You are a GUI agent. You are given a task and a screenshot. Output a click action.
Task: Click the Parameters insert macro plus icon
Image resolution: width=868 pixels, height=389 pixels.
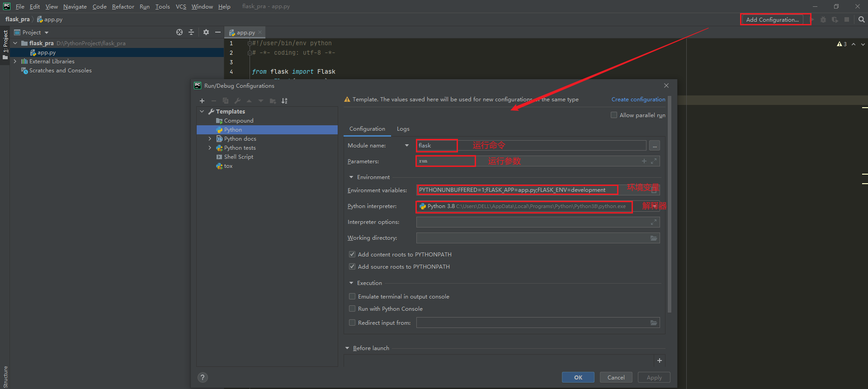point(644,161)
